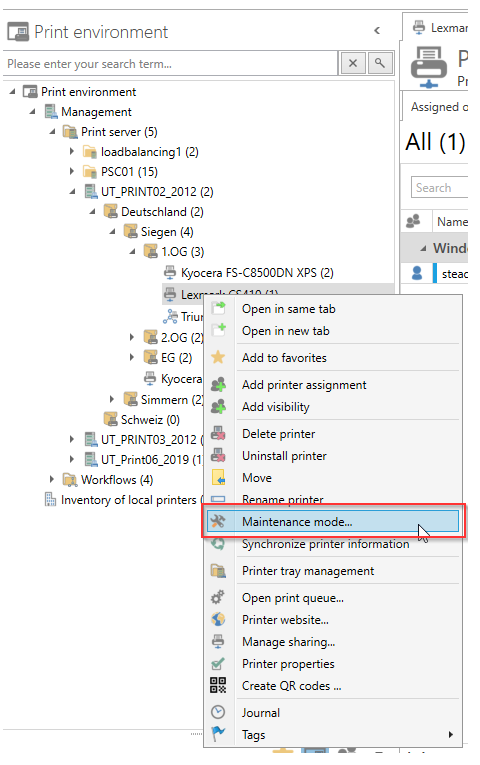The height and width of the screenshot is (765, 480).
Task: Click the QR code icon in context menu
Action: (x=218, y=685)
